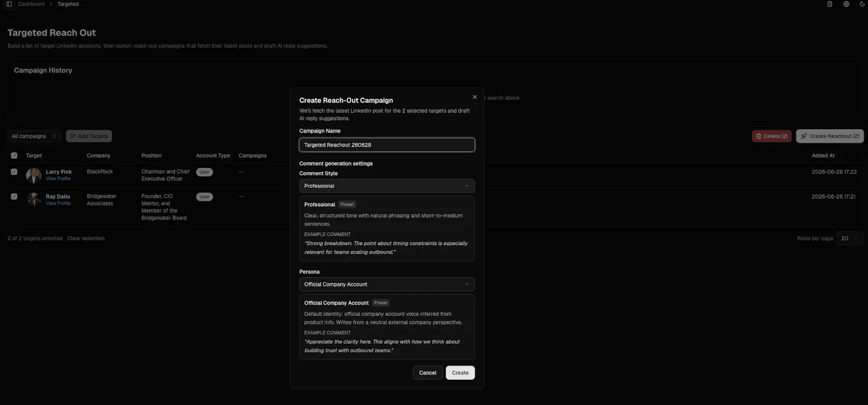Click the Campaigns column header
This screenshot has height=405, width=868.
coord(252,155)
